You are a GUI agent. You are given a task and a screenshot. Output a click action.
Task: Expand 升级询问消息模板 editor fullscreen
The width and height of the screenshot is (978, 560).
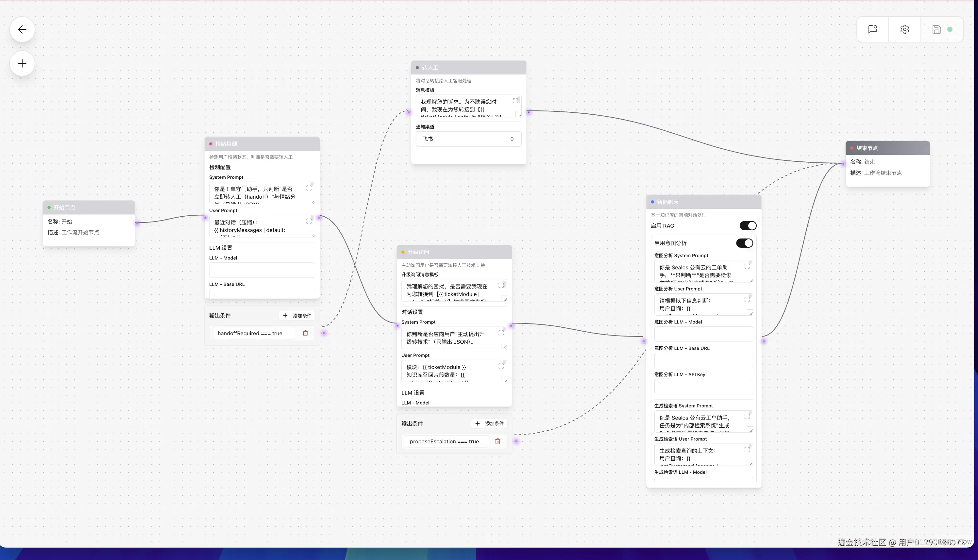click(501, 285)
